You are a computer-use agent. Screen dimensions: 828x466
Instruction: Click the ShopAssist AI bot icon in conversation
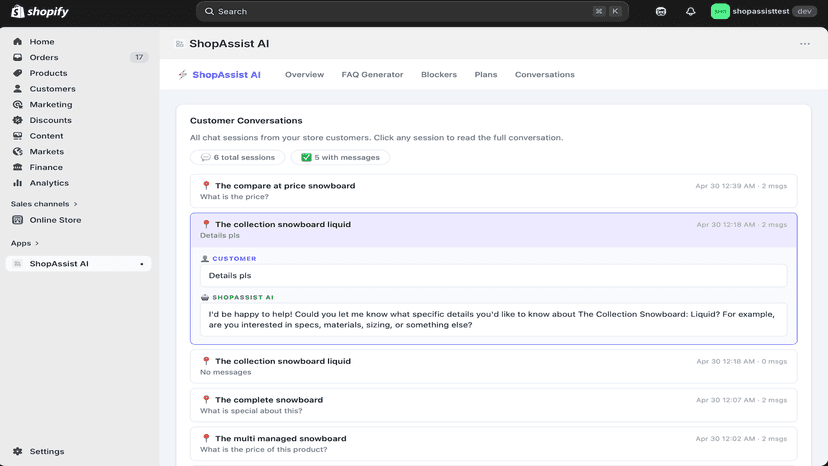point(205,297)
